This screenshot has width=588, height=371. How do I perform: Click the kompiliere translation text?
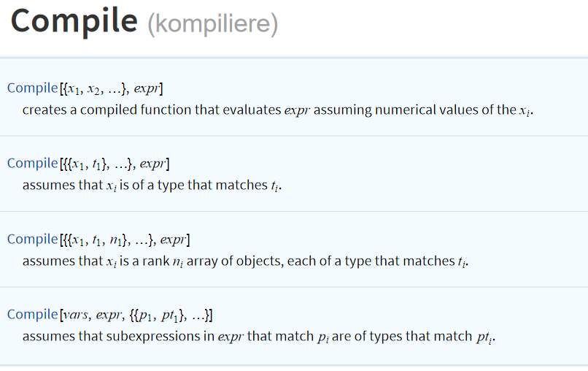coord(212,23)
